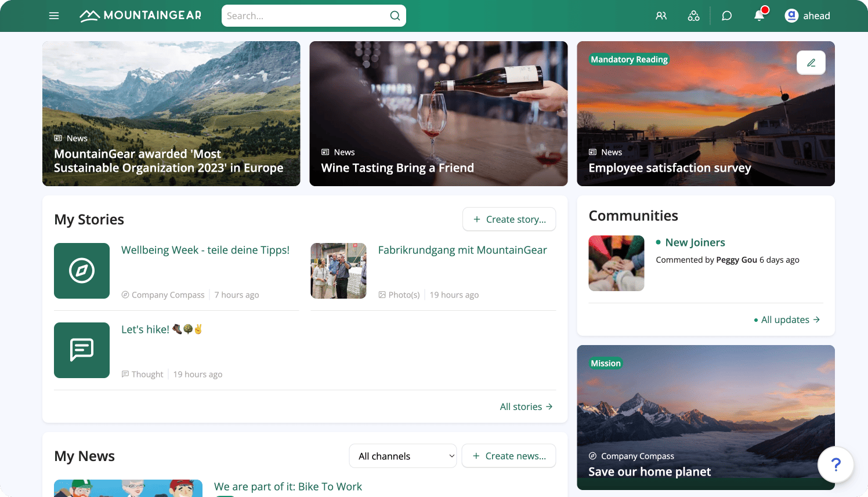Open the people directory icon
868x497 pixels.
point(661,16)
